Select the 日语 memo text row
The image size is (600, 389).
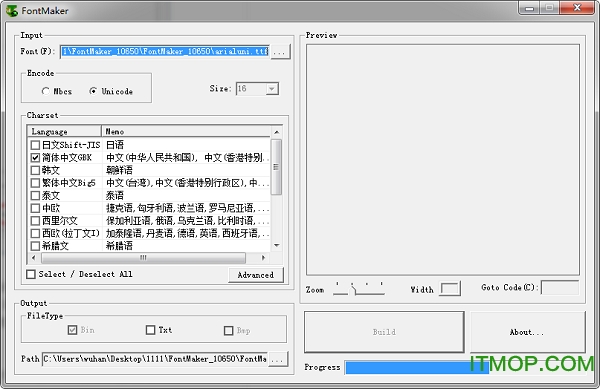tap(115, 145)
